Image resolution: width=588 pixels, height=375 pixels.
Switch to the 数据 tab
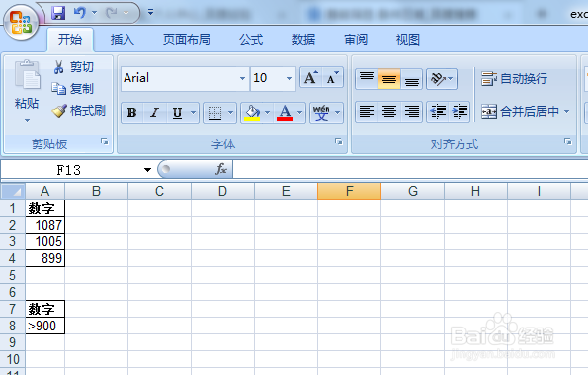coord(303,39)
